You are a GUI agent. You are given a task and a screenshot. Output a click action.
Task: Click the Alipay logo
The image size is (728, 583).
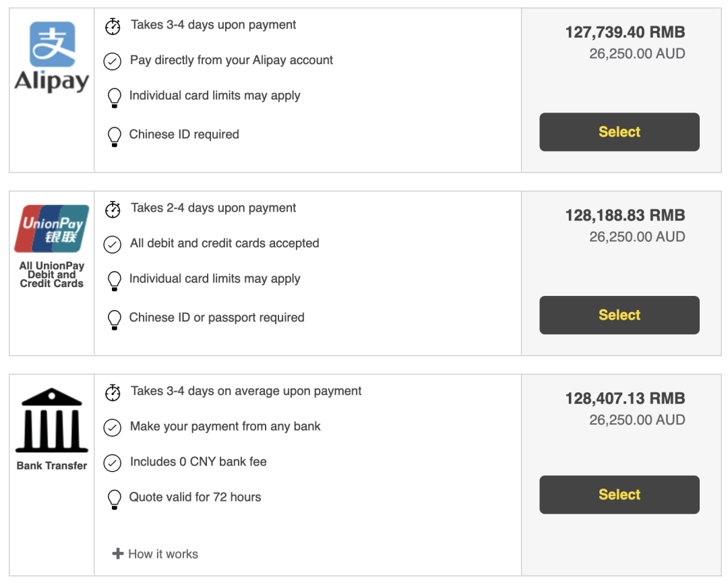click(x=52, y=57)
